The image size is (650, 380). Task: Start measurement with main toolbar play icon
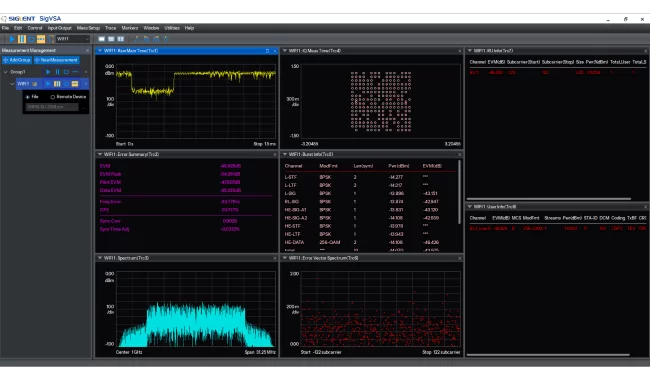click(x=12, y=39)
